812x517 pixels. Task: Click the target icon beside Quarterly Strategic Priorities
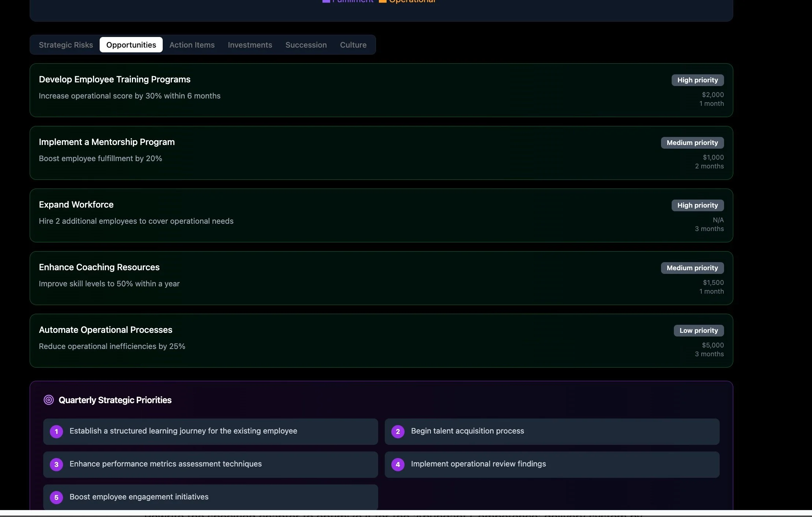[x=49, y=400]
